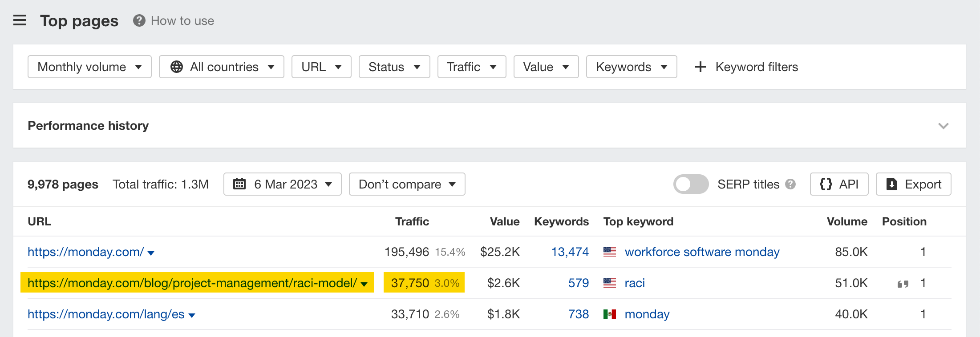Open the Keywords filter dropdown
Screen dimensions: 980x337
632,67
